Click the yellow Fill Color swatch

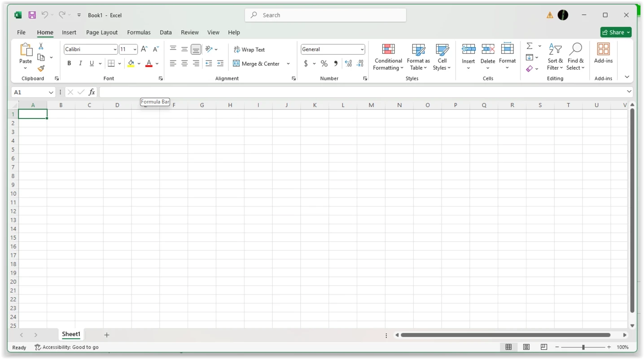(131, 64)
